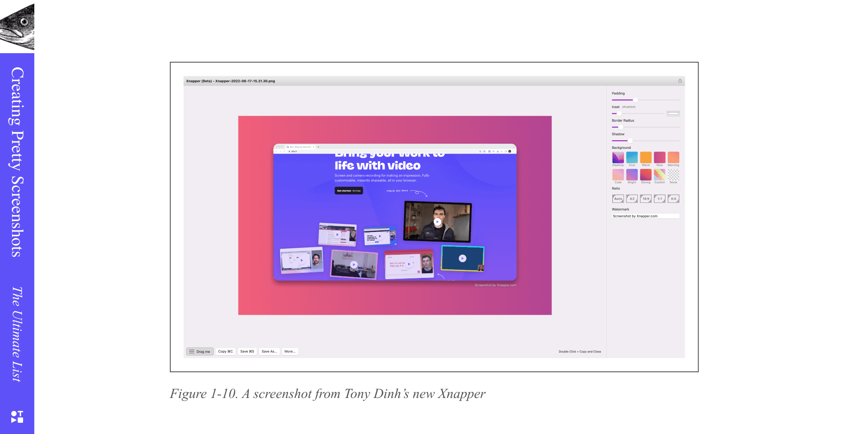Select the Desktop background swatch

(x=618, y=157)
